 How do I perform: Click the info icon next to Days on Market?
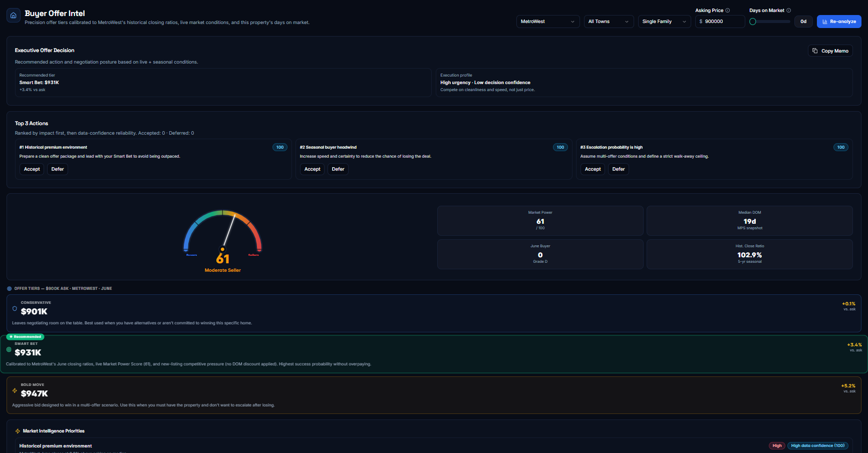789,11
